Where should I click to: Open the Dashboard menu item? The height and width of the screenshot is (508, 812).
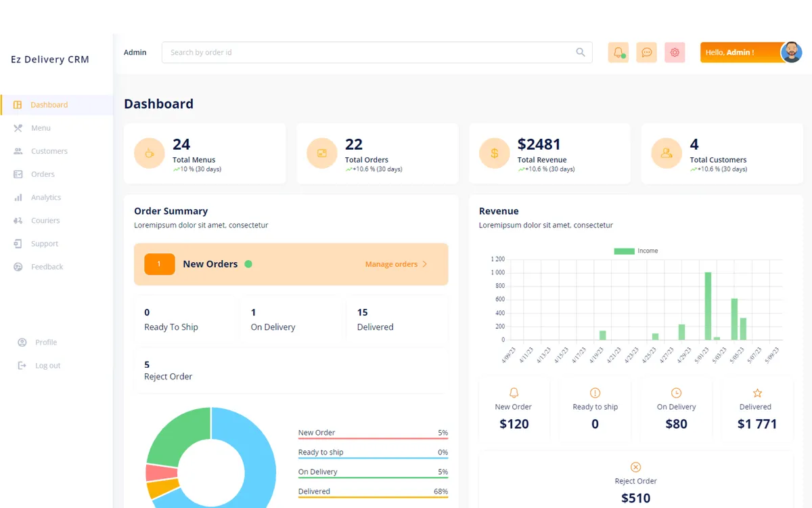(x=57, y=105)
